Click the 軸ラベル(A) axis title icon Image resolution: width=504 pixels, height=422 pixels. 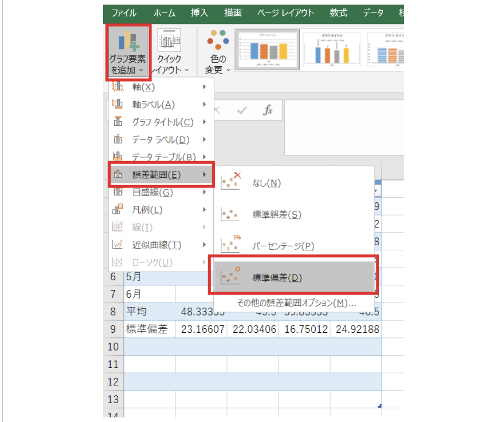point(118,104)
